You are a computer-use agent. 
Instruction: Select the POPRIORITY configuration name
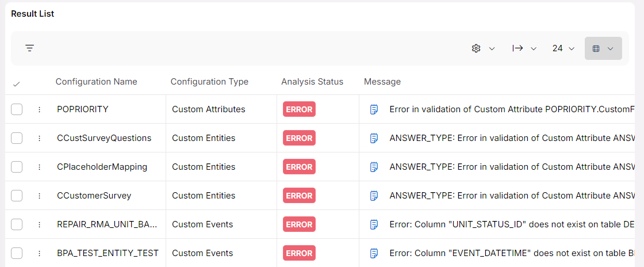(x=83, y=109)
